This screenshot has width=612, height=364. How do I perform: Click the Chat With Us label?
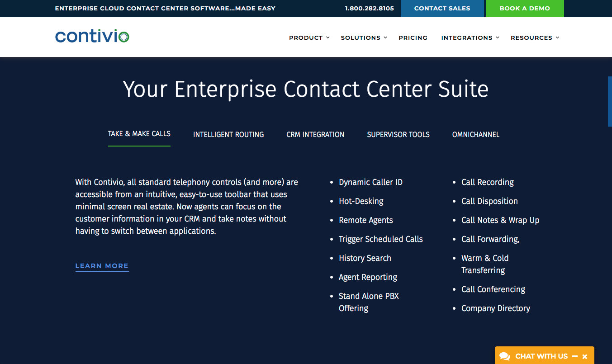pos(541,356)
